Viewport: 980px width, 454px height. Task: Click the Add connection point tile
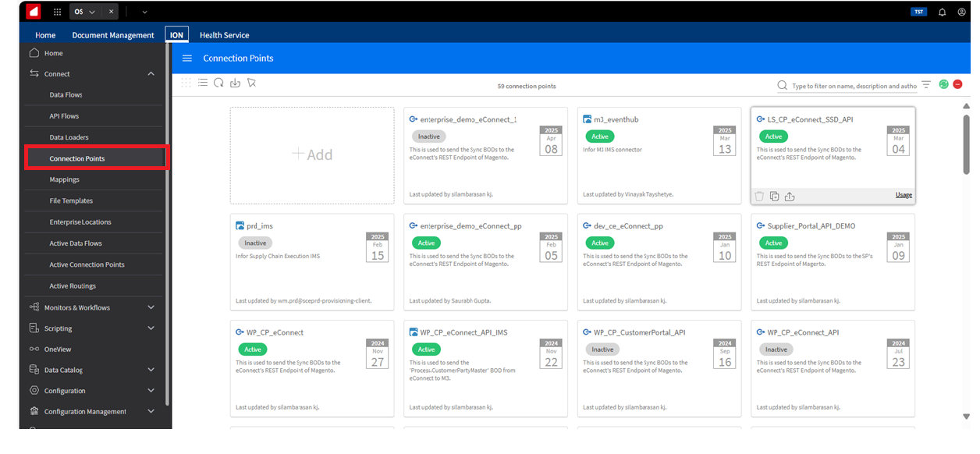(312, 155)
